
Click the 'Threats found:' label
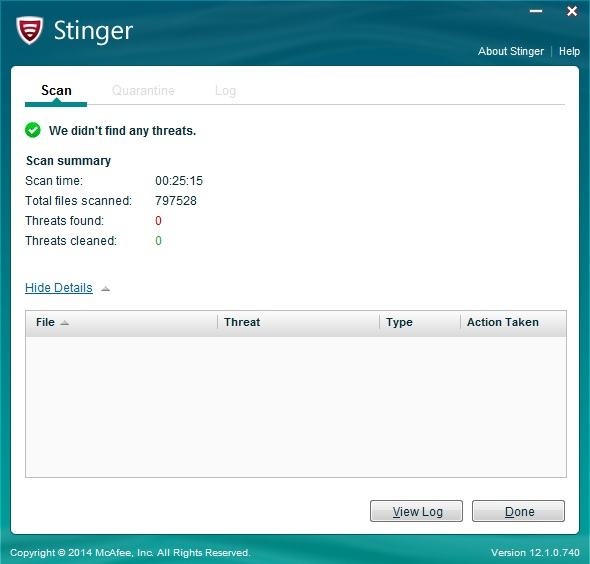(x=64, y=221)
